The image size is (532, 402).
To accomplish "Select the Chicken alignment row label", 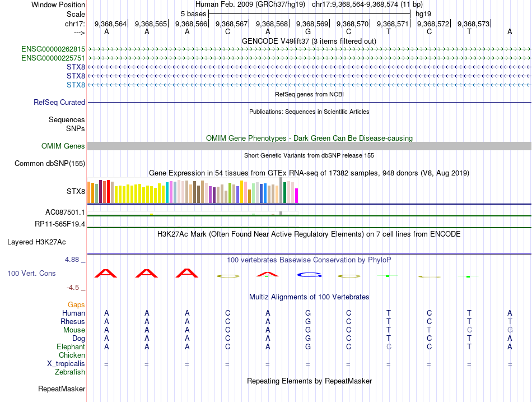I will [x=72, y=355].
